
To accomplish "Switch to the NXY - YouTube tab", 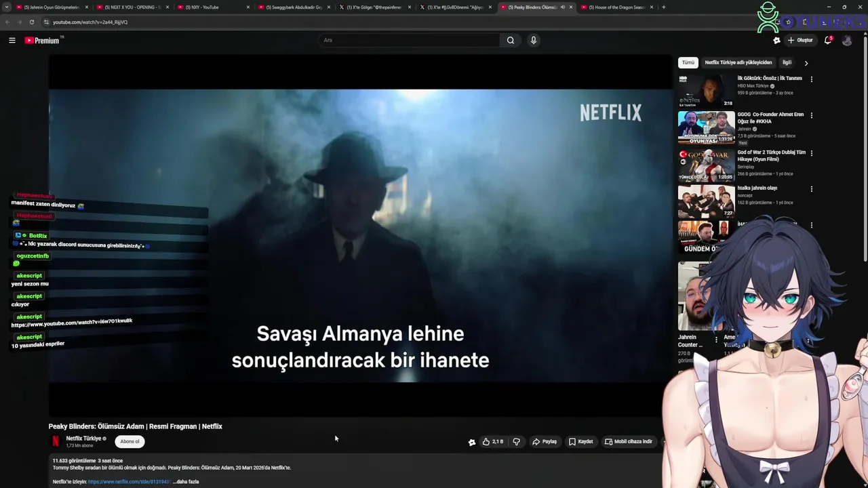I will [x=212, y=7].
